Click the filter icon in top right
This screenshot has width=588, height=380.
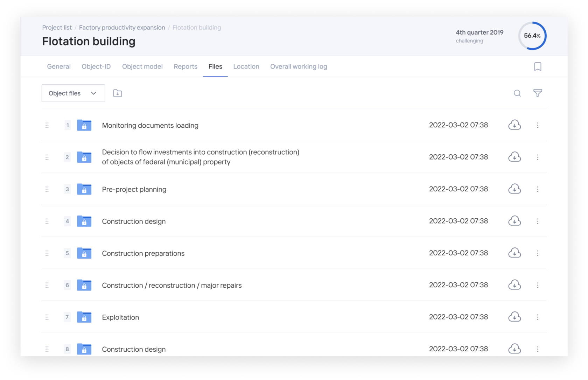pyautogui.click(x=538, y=93)
